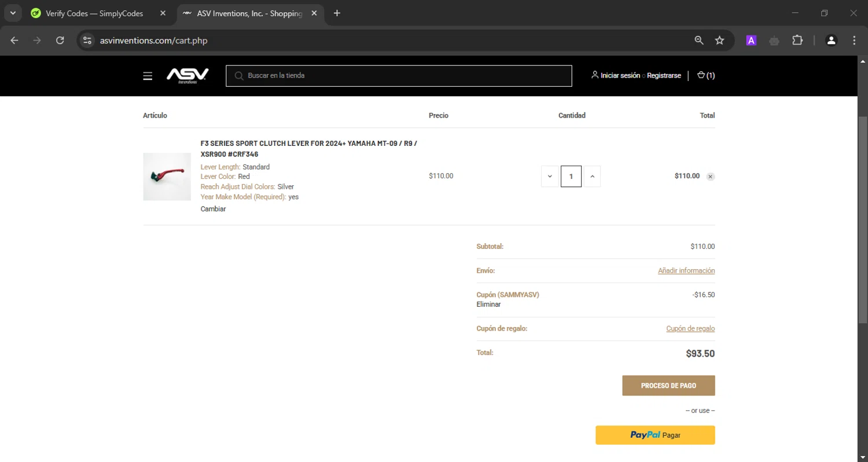Click the user icon beside Iniciar sesión

click(595, 75)
